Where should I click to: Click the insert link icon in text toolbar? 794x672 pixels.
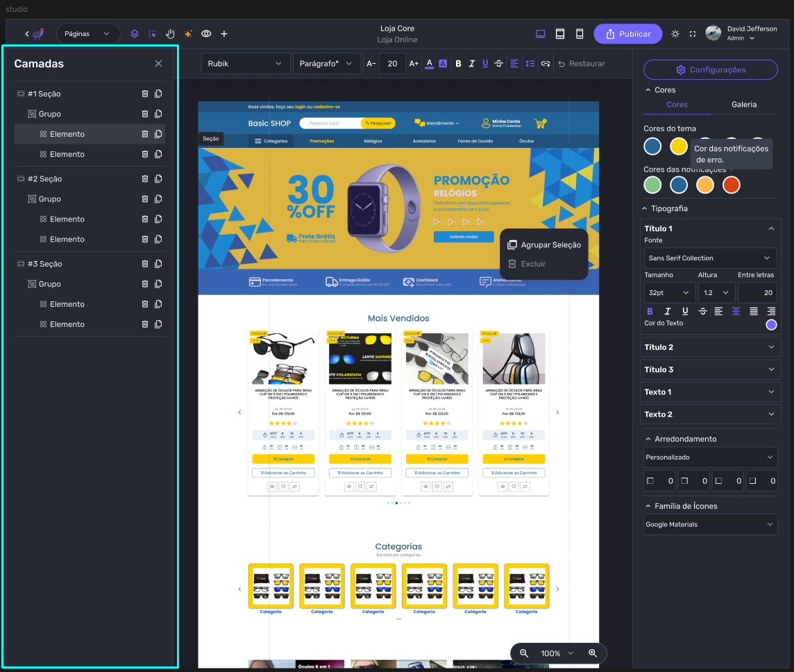[546, 63]
